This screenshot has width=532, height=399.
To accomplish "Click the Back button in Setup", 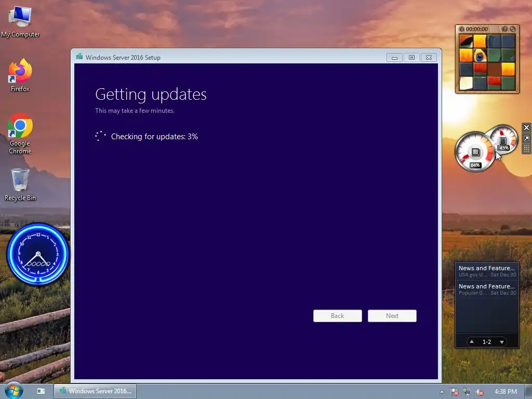I will pos(337,315).
